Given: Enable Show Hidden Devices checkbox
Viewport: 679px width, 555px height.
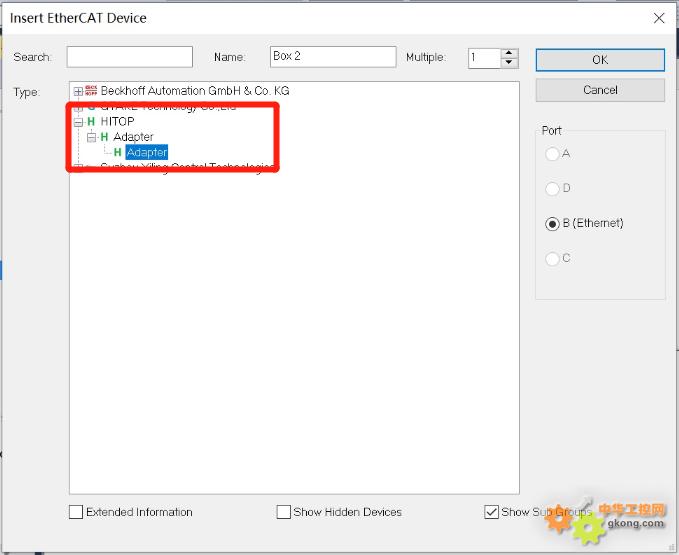Looking at the screenshot, I should pyautogui.click(x=284, y=512).
